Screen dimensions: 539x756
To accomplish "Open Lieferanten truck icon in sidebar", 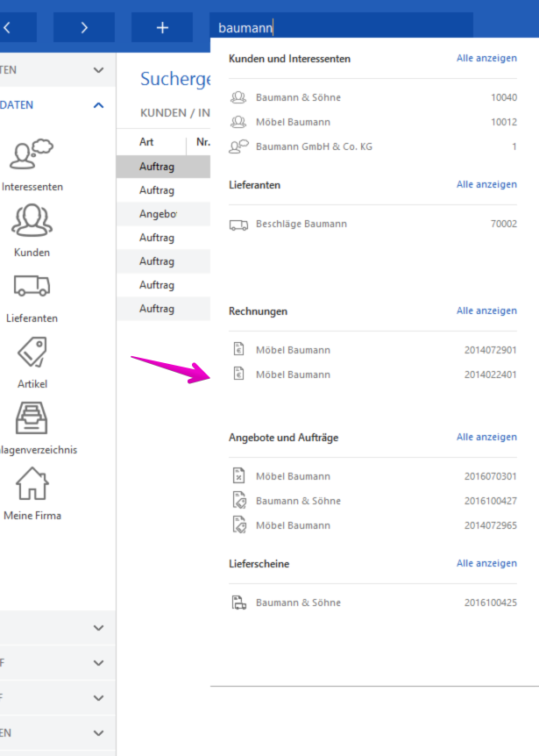I will coord(32,285).
